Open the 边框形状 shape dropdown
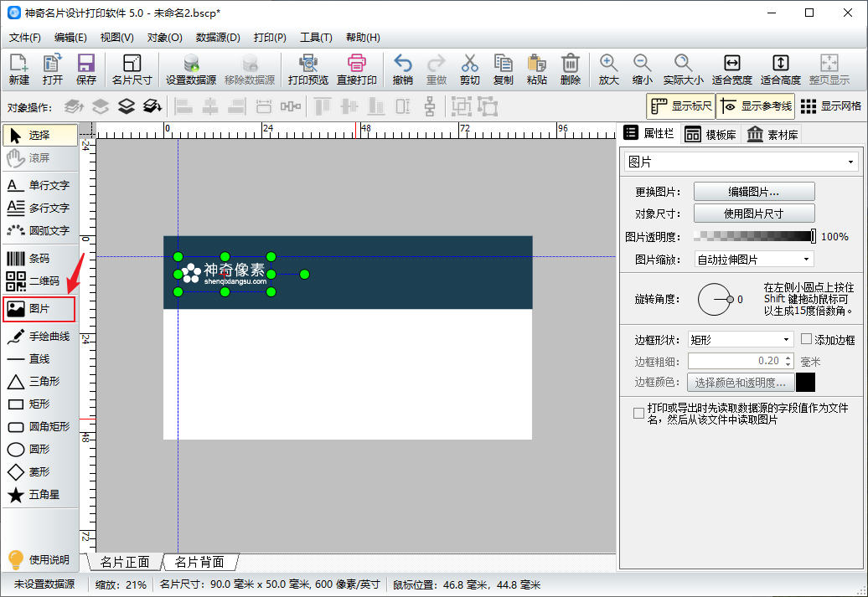 tap(740, 339)
